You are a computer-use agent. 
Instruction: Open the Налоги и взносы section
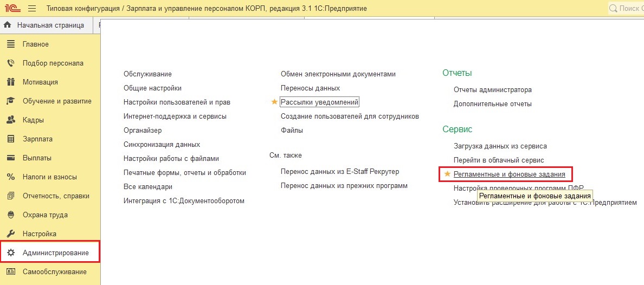[x=50, y=177]
